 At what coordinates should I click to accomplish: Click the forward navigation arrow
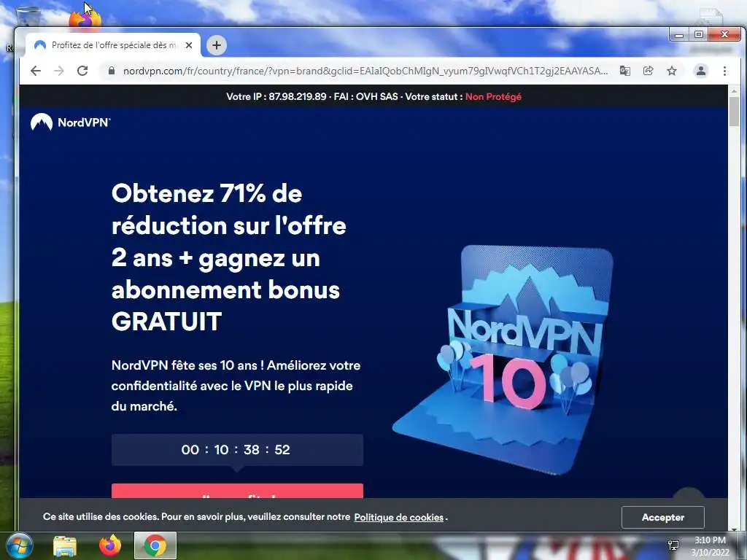click(59, 71)
